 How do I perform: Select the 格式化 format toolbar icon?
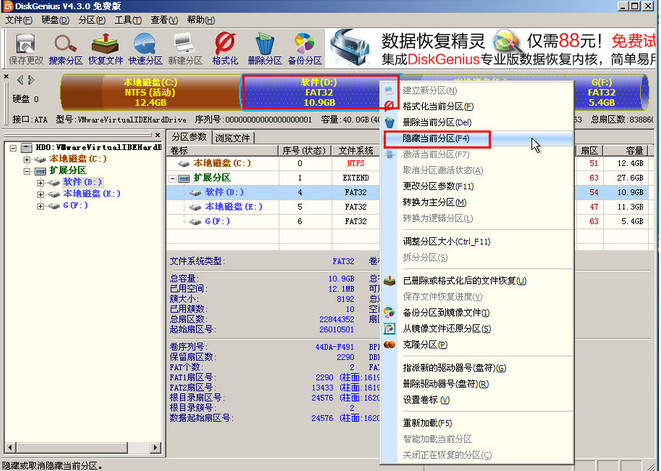(x=225, y=48)
